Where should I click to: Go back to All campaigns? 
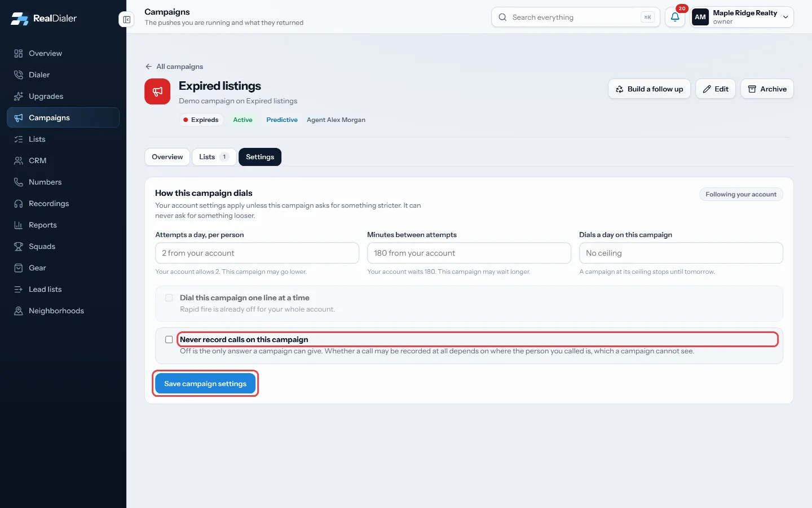coord(174,67)
